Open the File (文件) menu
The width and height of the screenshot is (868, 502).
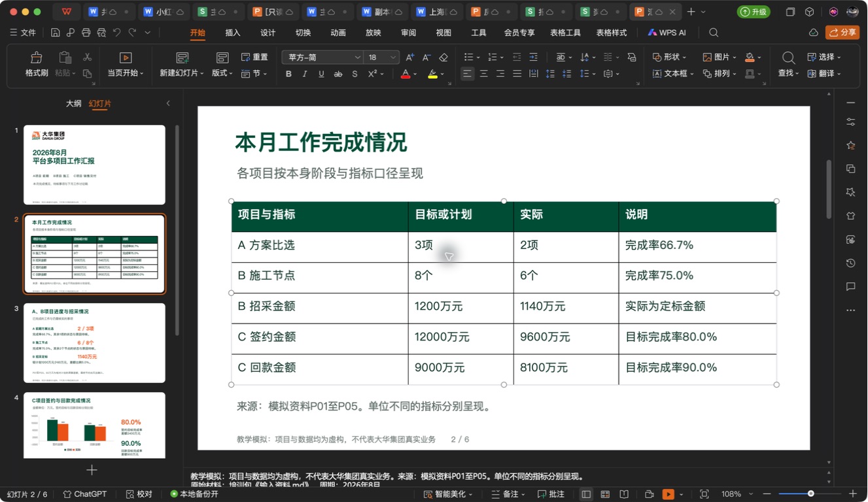23,33
